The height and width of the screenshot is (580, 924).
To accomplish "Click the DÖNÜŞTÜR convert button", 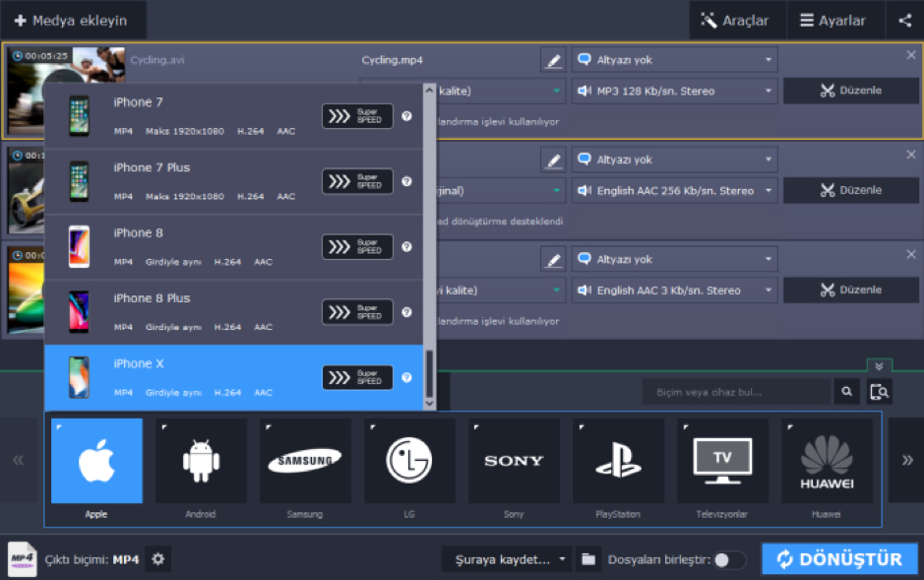I will (x=839, y=558).
